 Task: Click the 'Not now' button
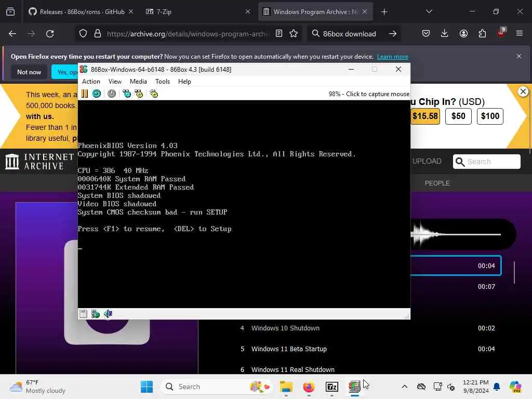click(x=29, y=72)
